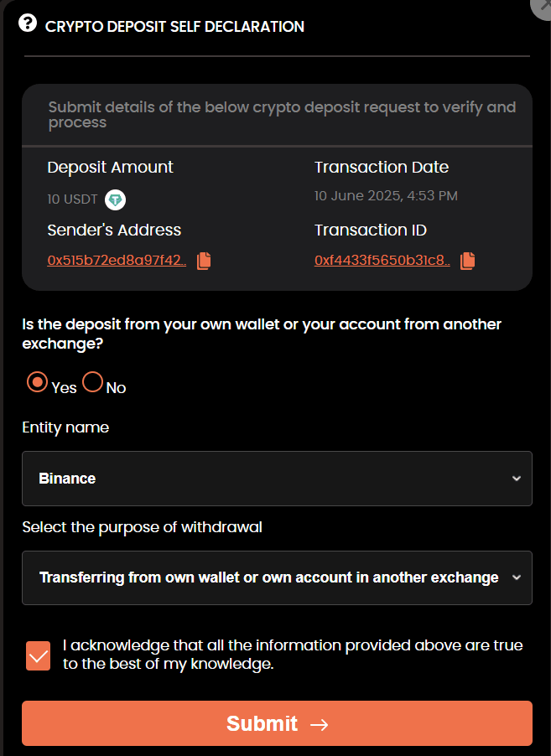Click the Submit text on the orange button

pos(262,723)
